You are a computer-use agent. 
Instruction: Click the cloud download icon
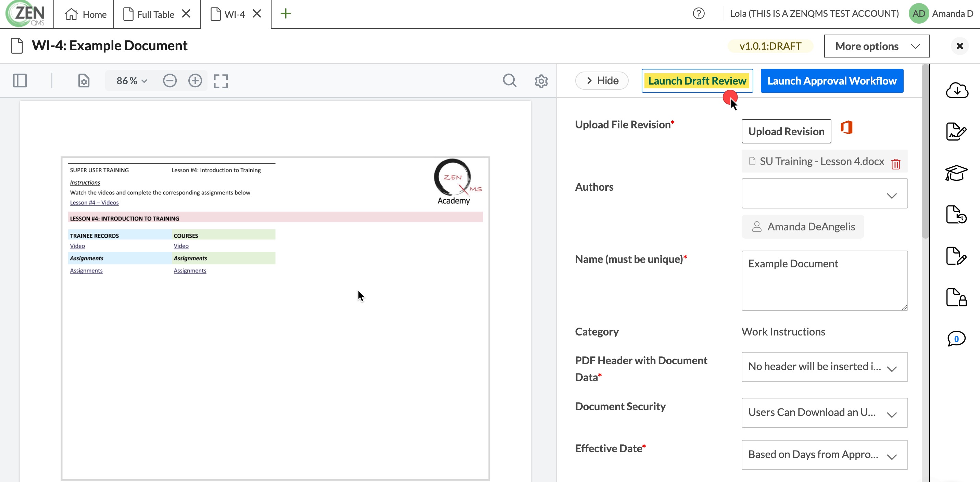point(956,90)
